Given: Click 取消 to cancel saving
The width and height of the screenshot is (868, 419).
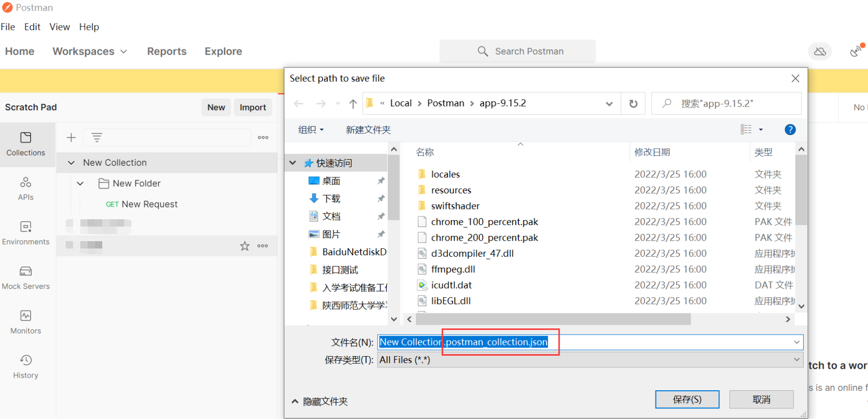Looking at the screenshot, I should click(761, 400).
